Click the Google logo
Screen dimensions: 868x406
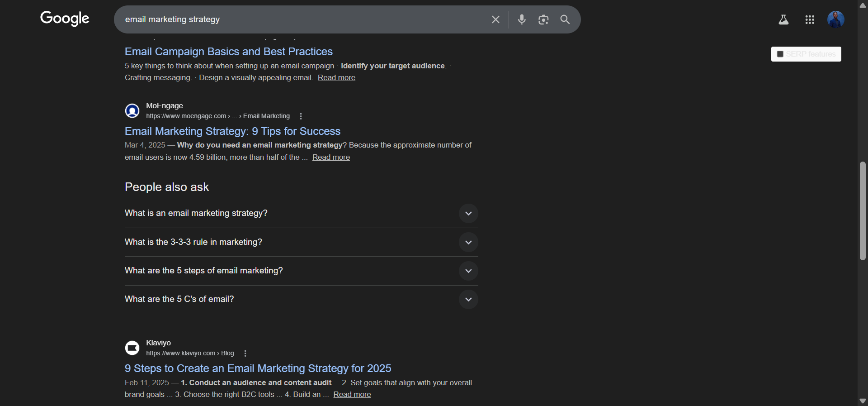coord(65,19)
